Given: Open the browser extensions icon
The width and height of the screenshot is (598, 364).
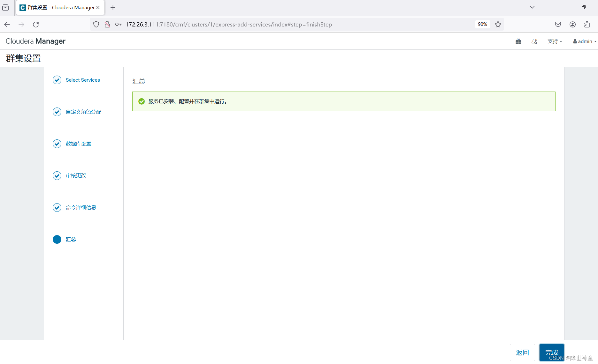Looking at the screenshot, I should pos(587,25).
